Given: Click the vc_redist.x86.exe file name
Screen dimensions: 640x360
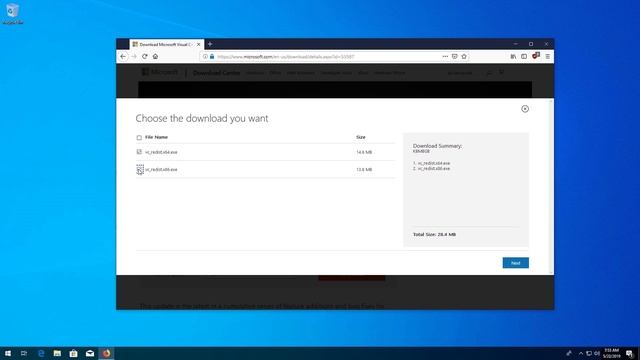Looking at the screenshot, I should coord(161,169).
